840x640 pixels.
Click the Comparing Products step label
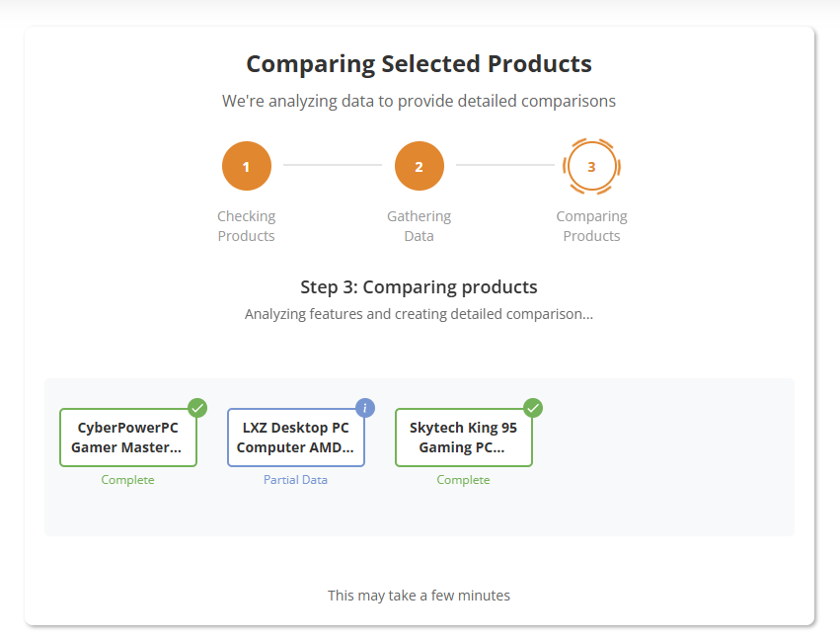tap(591, 226)
